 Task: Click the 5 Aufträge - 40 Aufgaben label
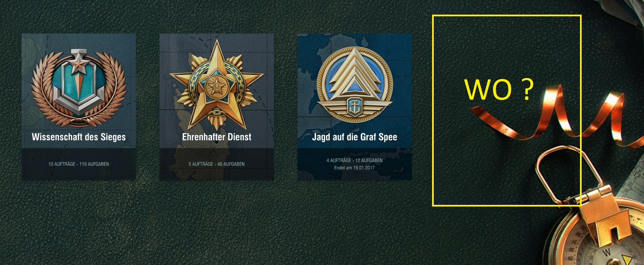[217, 164]
